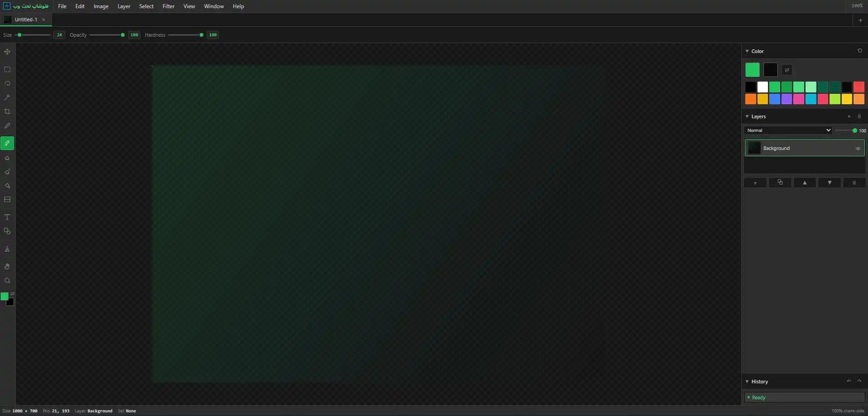This screenshot has height=416, width=868.
Task: Click the undo arrow in History header
Action: (849, 381)
